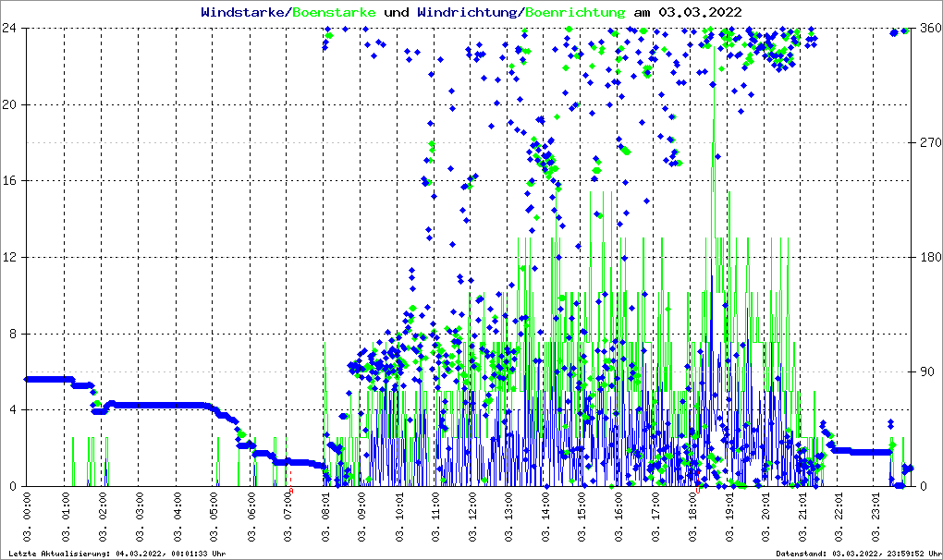Click right axis value 360
Viewport: 943px width, 560px height.
(931, 29)
